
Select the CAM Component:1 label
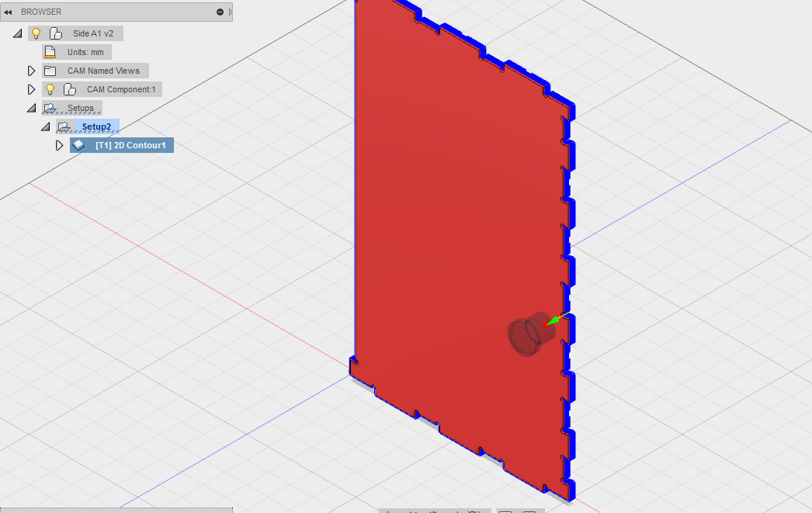[x=121, y=89]
